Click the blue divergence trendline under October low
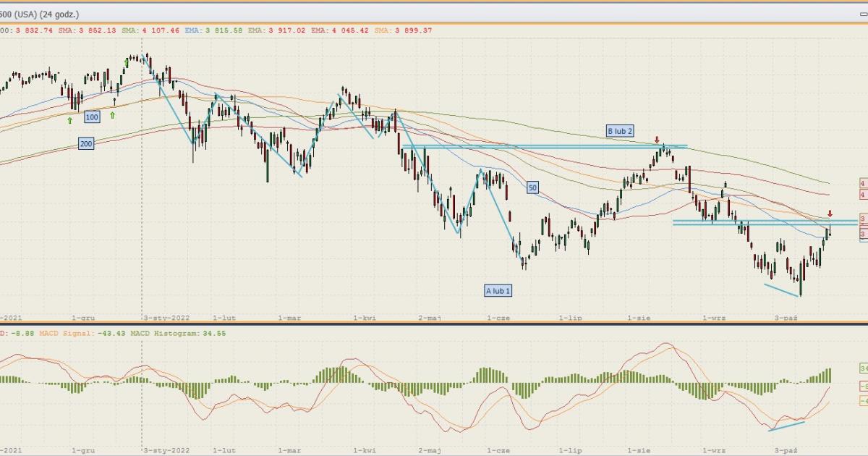Image resolution: width=868 pixels, height=456 pixels. [783, 290]
